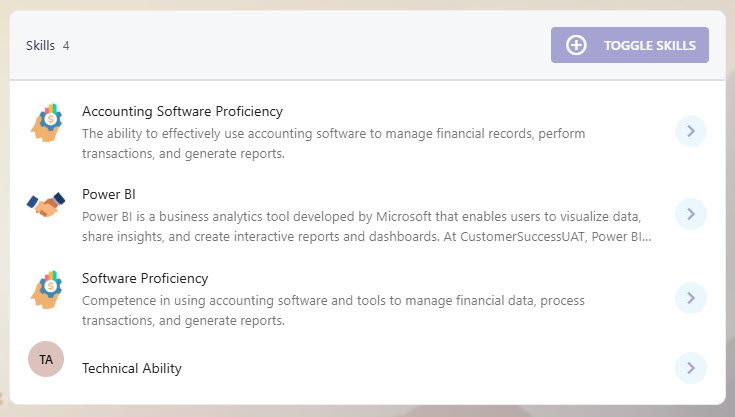Open the Software Proficiency skill title
This screenshot has height=417, width=735.
145,278
